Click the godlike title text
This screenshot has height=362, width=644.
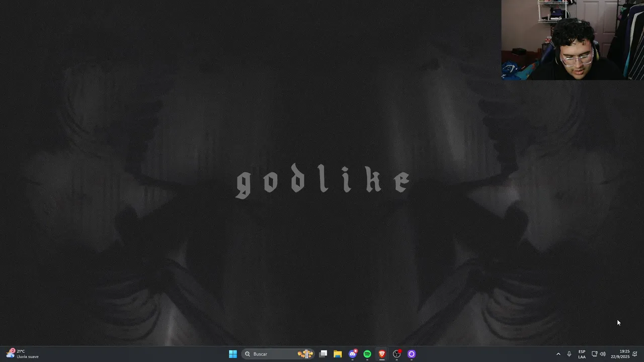pos(324,181)
